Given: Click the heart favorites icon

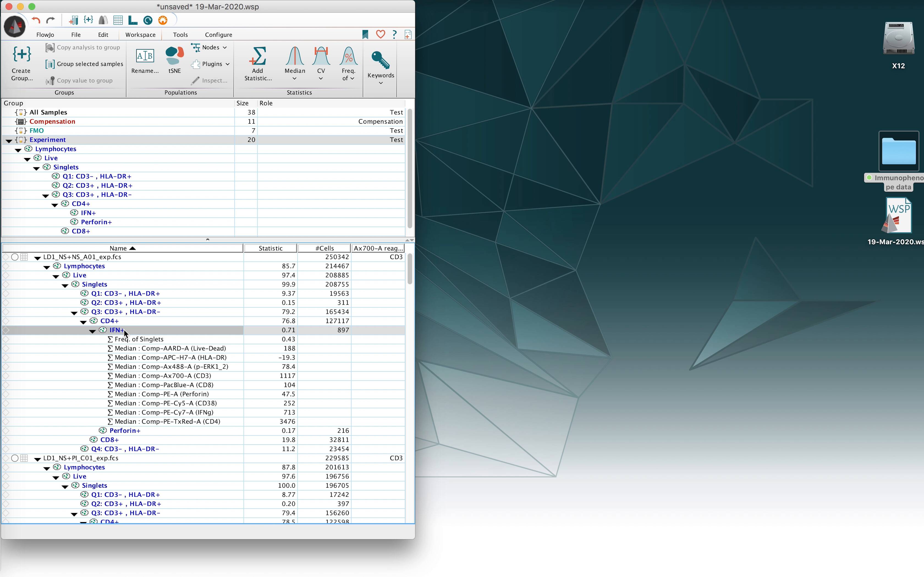Looking at the screenshot, I should (380, 34).
